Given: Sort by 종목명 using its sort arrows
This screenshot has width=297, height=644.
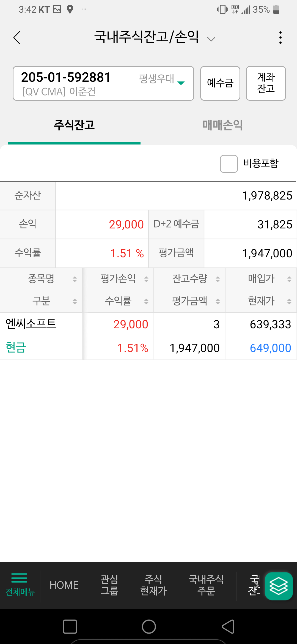Looking at the screenshot, I should pyautogui.click(x=75, y=279).
